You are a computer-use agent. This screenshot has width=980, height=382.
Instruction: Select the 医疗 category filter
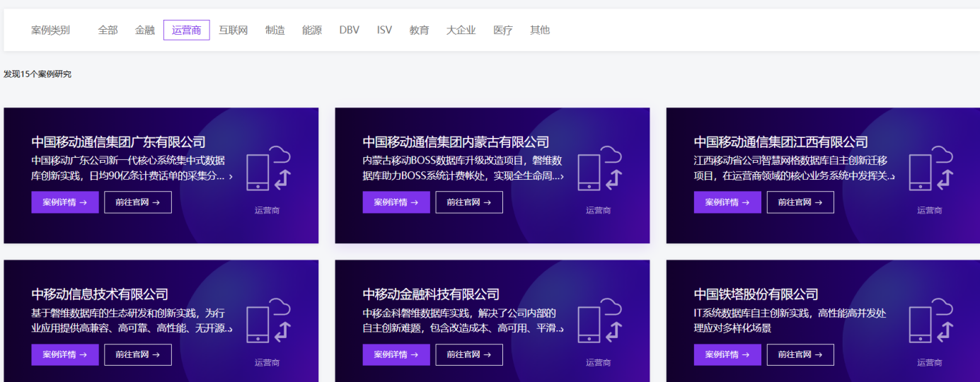503,30
